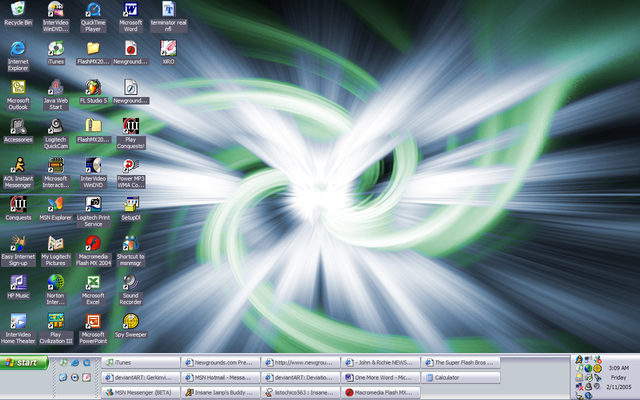
Task: Select the Spy Sweeper desktop icon
Action: click(x=131, y=326)
